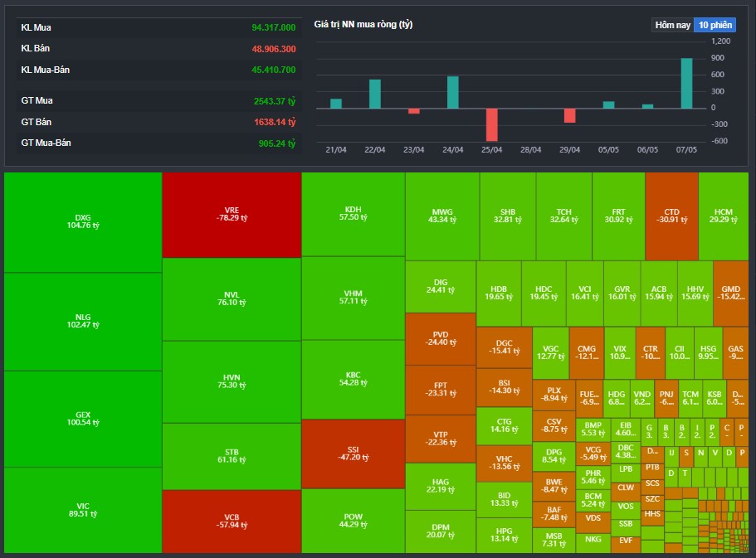Click the GVR 16.01 tỷ tile
Screen dimensions: 756x558
click(x=622, y=294)
